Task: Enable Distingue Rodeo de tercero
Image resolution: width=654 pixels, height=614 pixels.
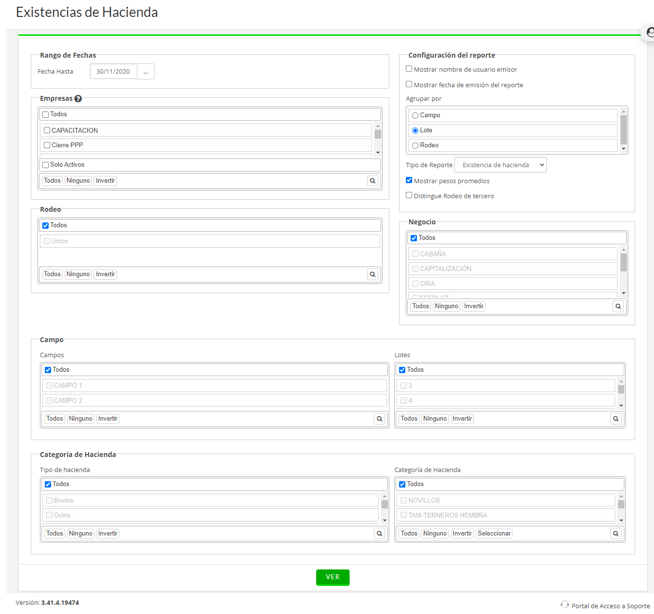Action: [409, 195]
